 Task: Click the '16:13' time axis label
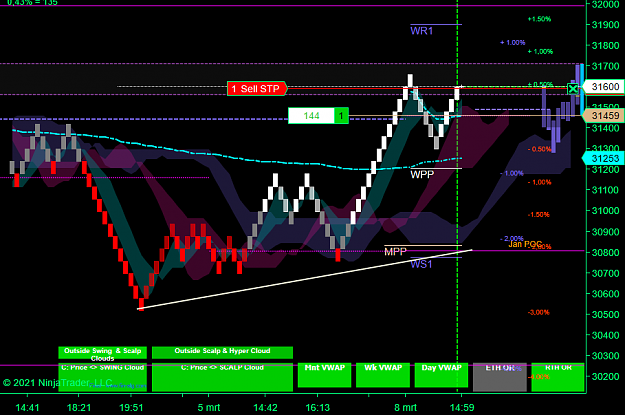click(x=318, y=408)
